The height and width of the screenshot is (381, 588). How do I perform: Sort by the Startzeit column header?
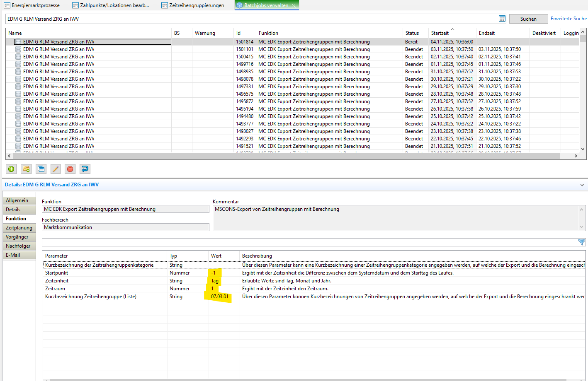[440, 33]
